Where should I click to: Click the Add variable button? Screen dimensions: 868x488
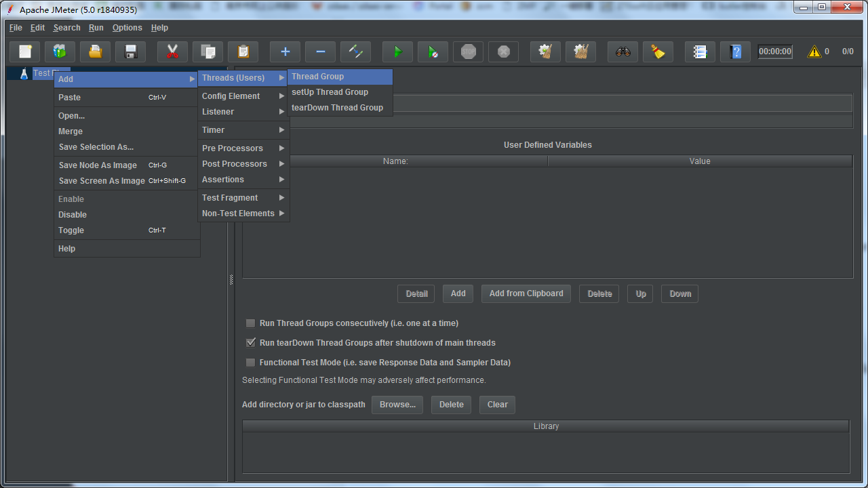click(x=458, y=293)
